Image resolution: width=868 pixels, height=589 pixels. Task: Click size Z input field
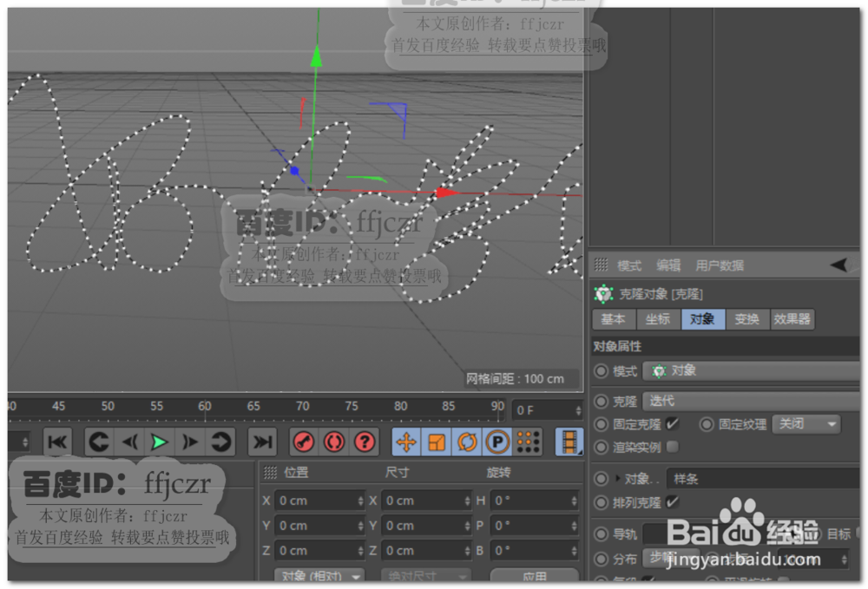426,551
